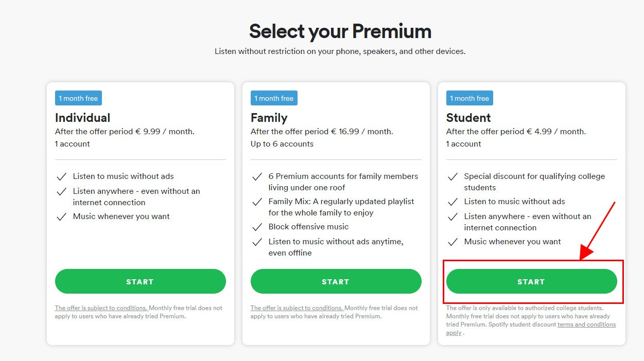Click the checkmark beside 'Block offensive music'
Viewport: 644px width, 361px height.
(x=257, y=226)
